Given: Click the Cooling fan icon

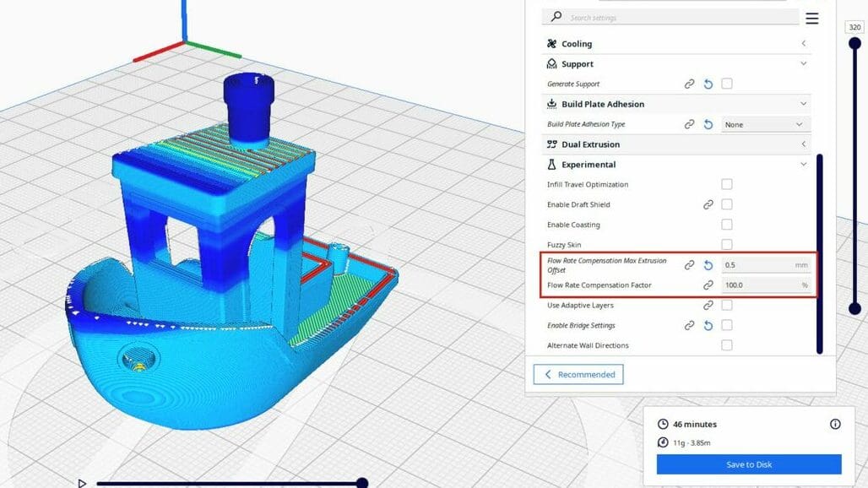Looking at the screenshot, I should pos(551,44).
